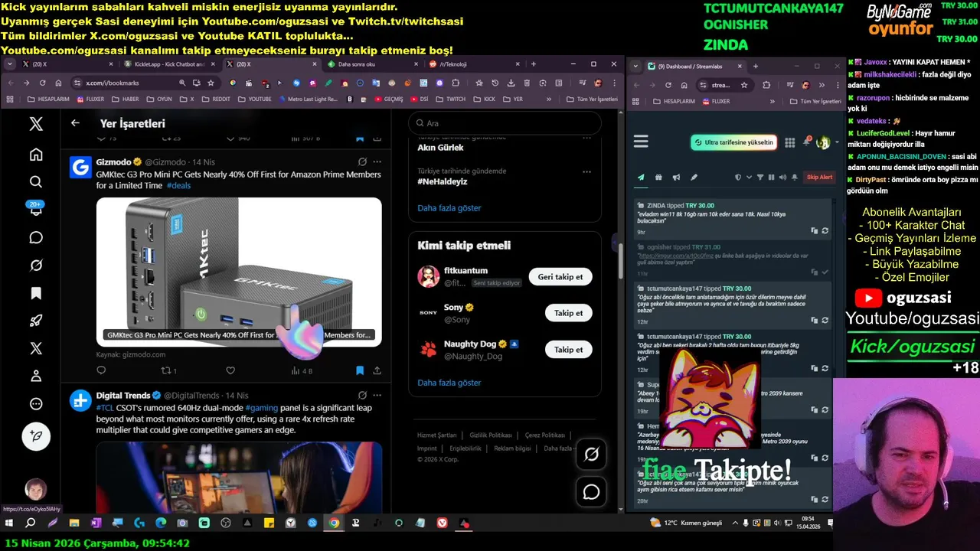
Task: Open HESAPLARIM bookmarks folder in X window
Action: pos(47,99)
